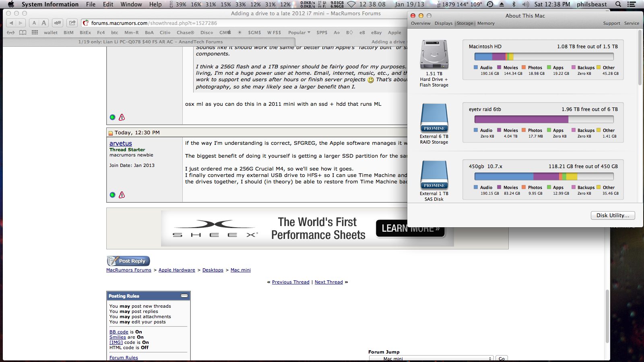Click the Share button in Safari toolbar

72,23
